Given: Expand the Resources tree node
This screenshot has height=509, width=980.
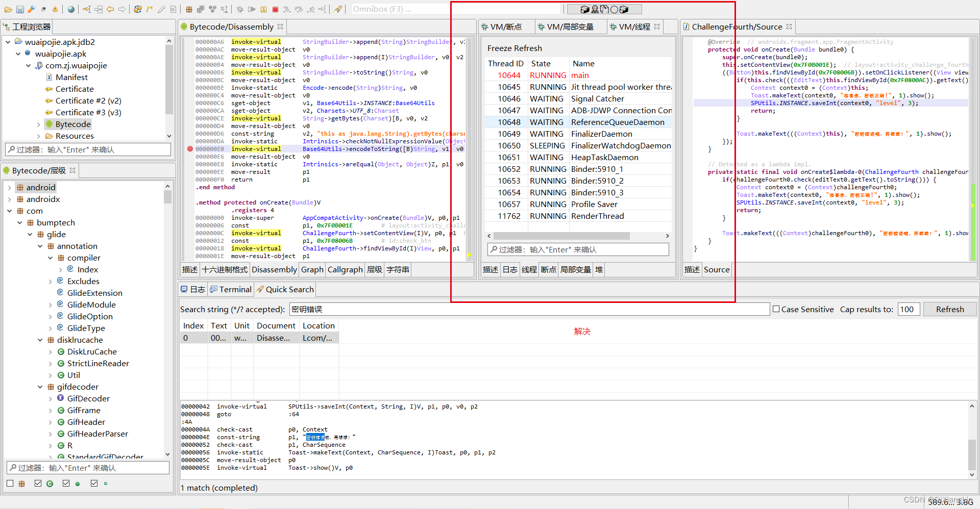Looking at the screenshot, I should pyautogui.click(x=39, y=136).
